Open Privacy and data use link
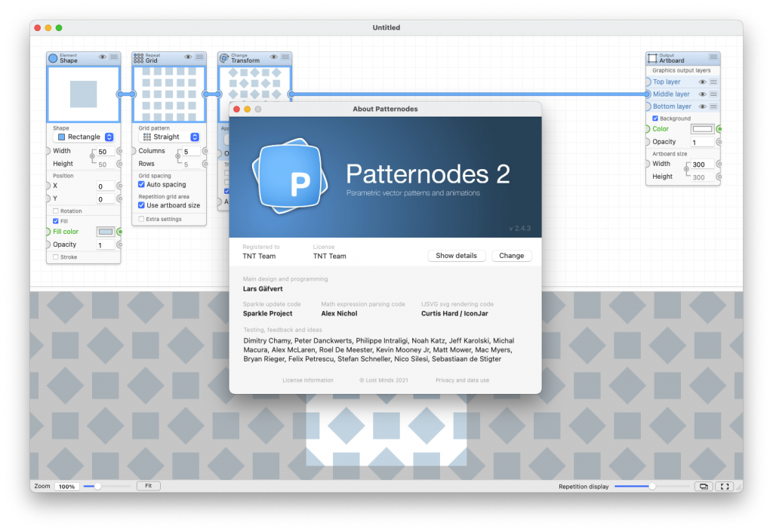Viewport: 773px width, 532px height. 463,380
